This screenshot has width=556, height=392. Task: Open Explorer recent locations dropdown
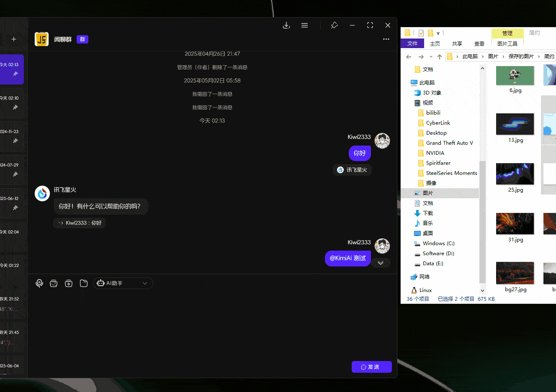(431, 56)
